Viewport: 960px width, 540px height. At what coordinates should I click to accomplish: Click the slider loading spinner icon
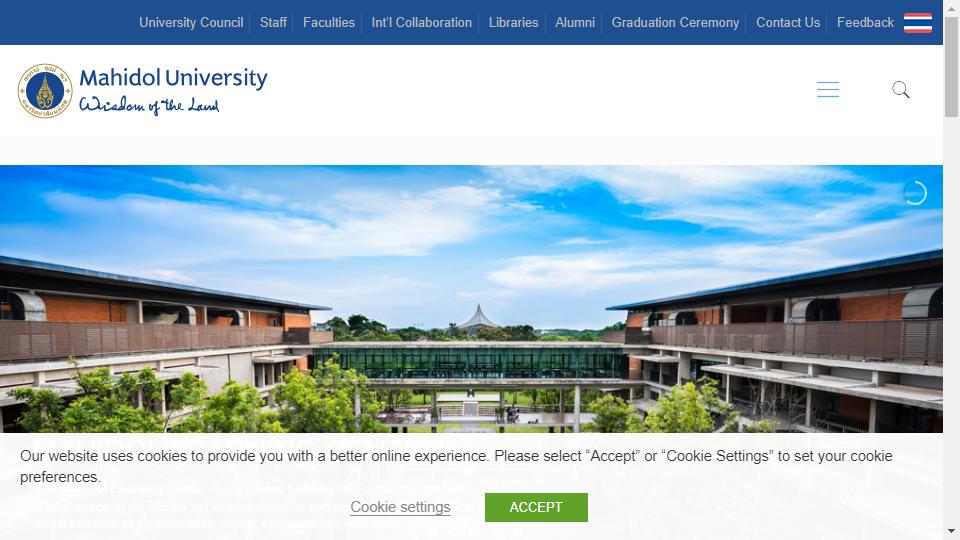click(x=915, y=193)
